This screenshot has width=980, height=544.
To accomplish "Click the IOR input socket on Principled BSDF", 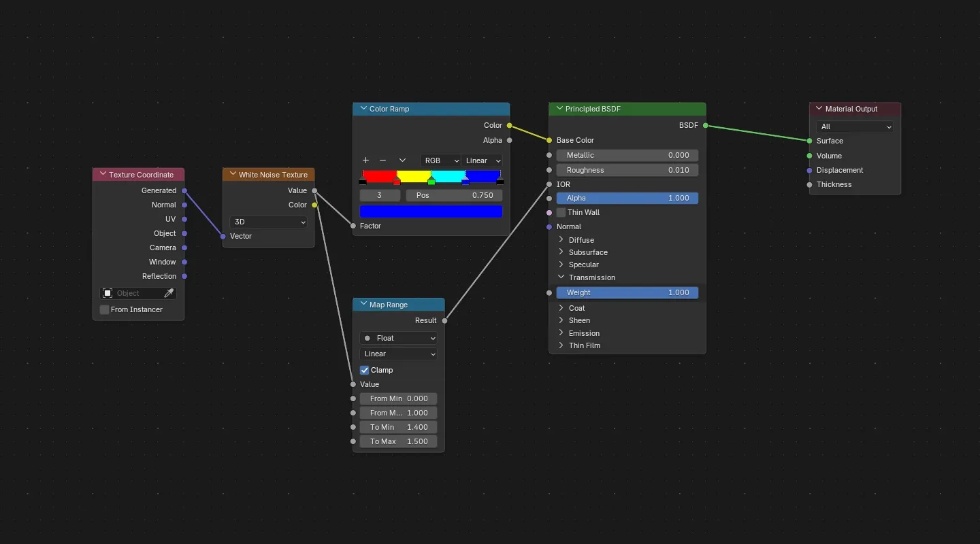I will (549, 184).
